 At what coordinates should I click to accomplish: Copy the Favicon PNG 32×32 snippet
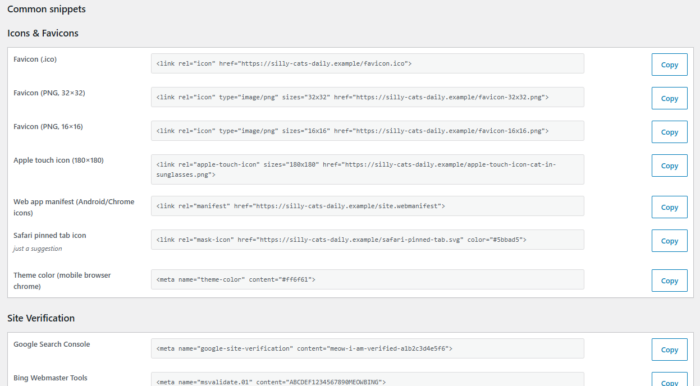(x=669, y=98)
